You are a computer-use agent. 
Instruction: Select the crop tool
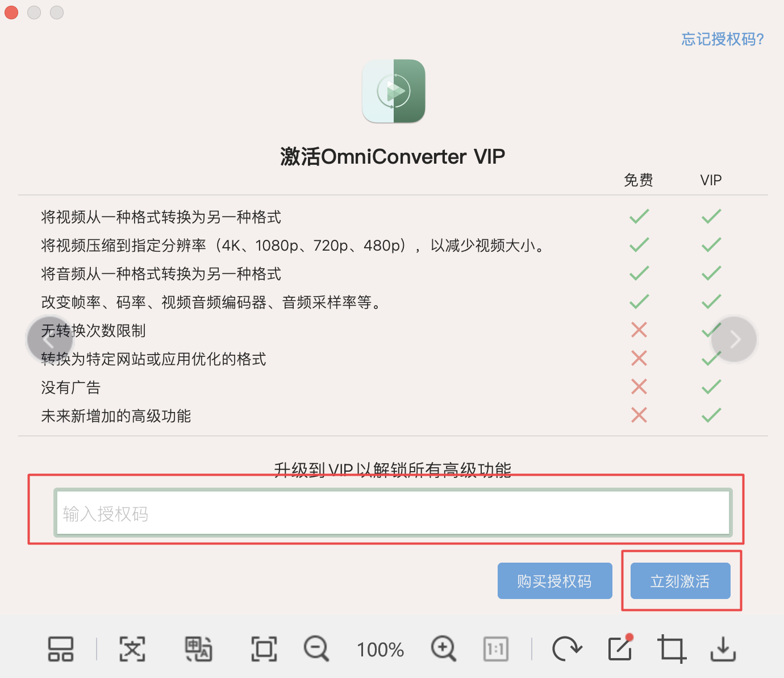point(672,649)
